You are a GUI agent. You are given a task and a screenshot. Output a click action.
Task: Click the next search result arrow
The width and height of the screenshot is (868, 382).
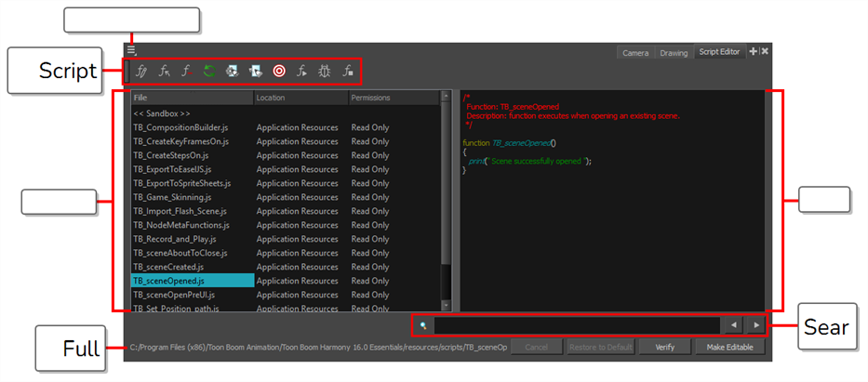tap(755, 325)
